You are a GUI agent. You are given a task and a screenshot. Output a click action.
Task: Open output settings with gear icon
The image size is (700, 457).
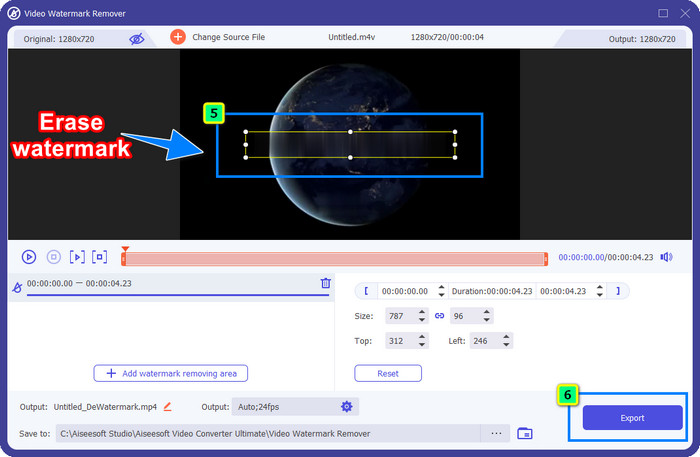pos(346,406)
